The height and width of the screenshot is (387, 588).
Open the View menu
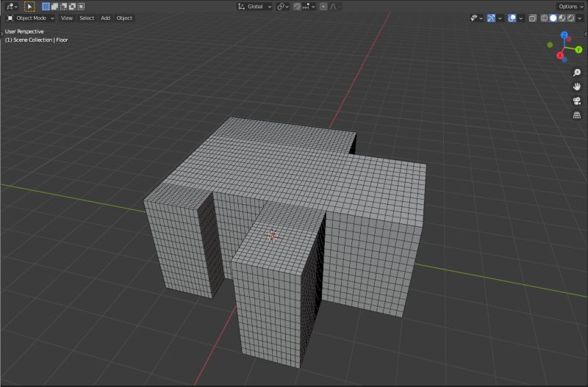coord(67,18)
